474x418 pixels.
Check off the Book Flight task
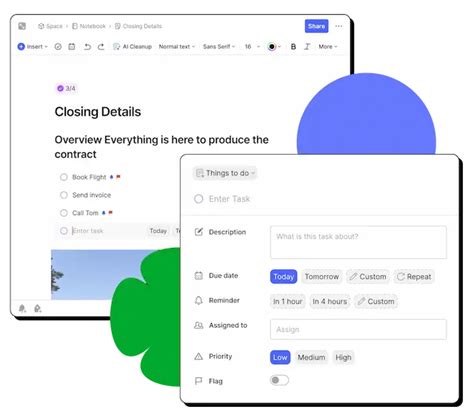tap(64, 177)
